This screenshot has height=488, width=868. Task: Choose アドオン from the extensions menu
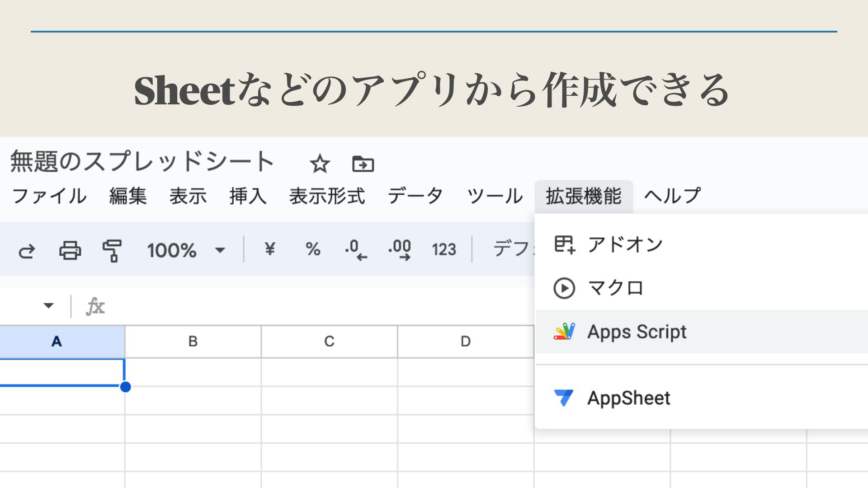702,244
